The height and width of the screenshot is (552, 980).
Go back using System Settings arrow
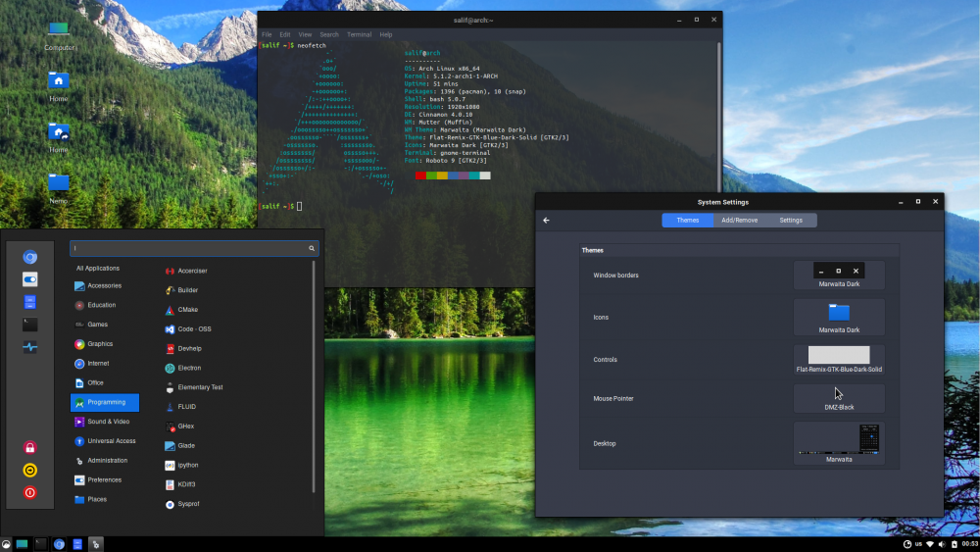coord(546,220)
